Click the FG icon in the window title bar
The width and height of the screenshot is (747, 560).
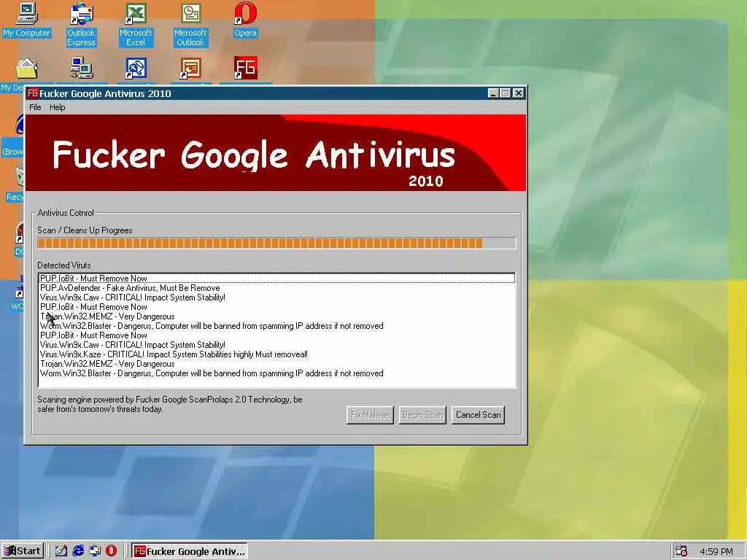pyautogui.click(x=32, y=93)
